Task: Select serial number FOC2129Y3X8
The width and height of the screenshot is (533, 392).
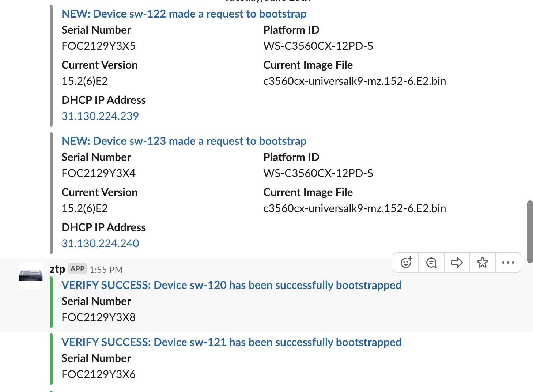Action: coord(98,317)
